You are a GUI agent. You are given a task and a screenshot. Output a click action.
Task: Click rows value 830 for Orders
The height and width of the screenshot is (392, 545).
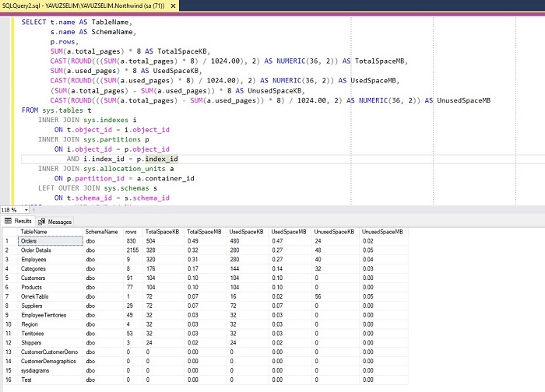(x=133, y=241)
